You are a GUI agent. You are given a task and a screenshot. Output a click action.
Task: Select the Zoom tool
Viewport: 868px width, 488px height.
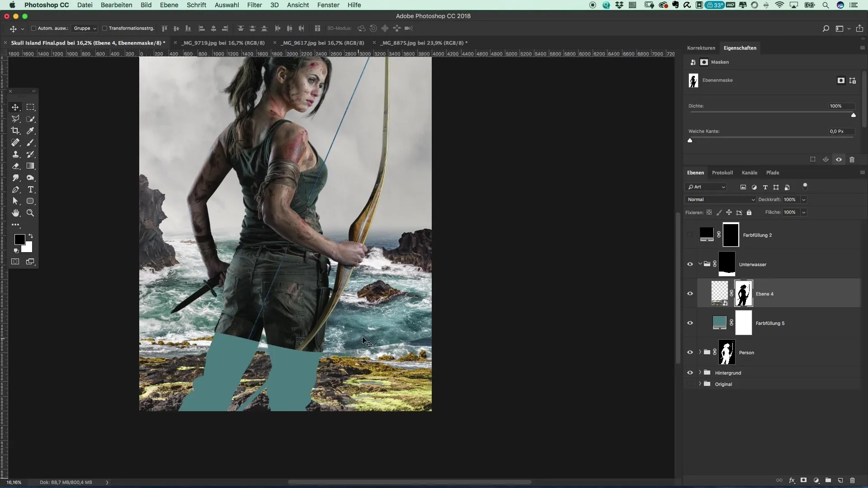pyautogui.click(x=30, y=213)
